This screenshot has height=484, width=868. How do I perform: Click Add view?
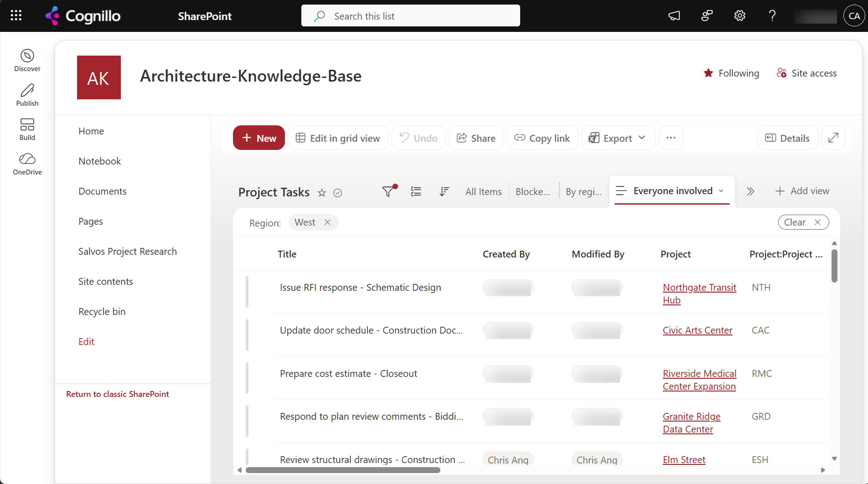[802, 191]
